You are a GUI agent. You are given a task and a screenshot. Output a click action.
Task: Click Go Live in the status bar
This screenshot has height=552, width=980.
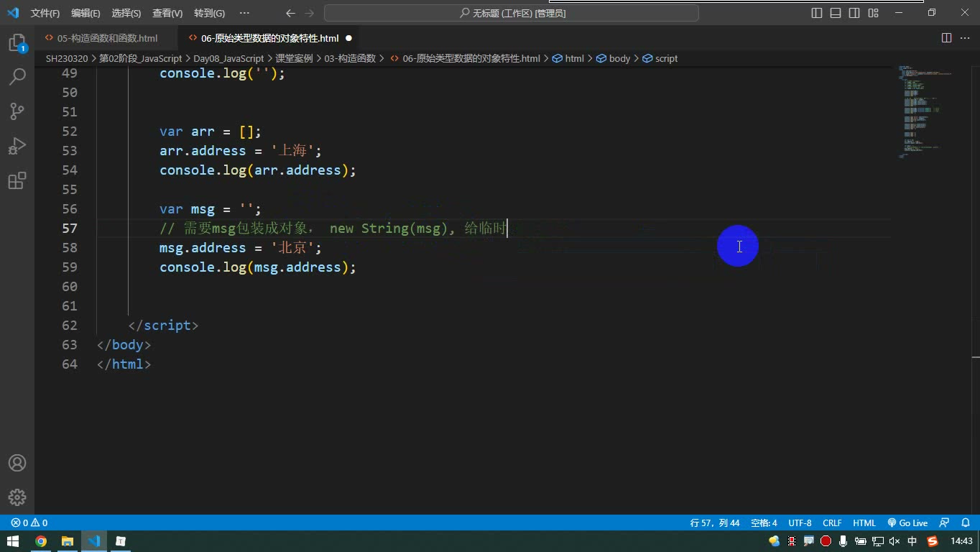click(x=907, y=523)
